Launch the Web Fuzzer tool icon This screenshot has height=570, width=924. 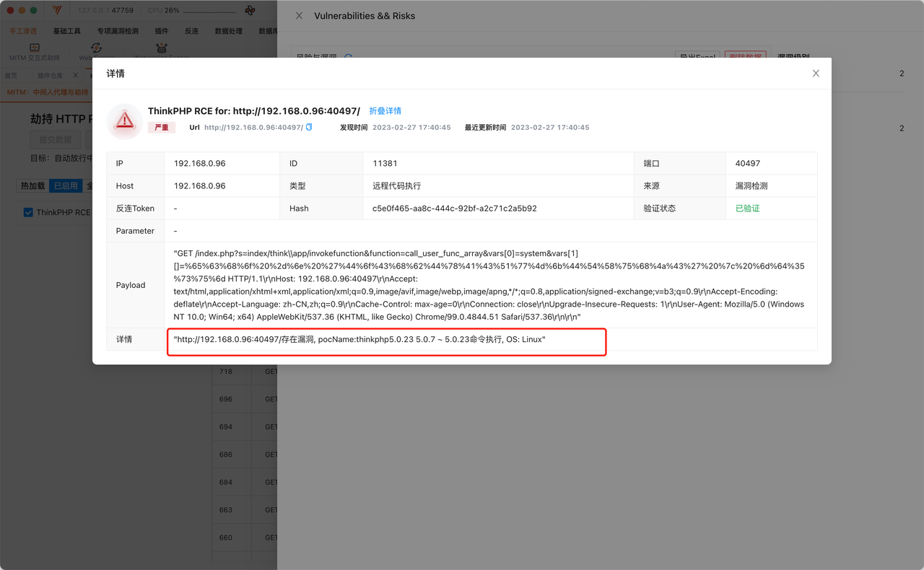[x=96, y=52]
